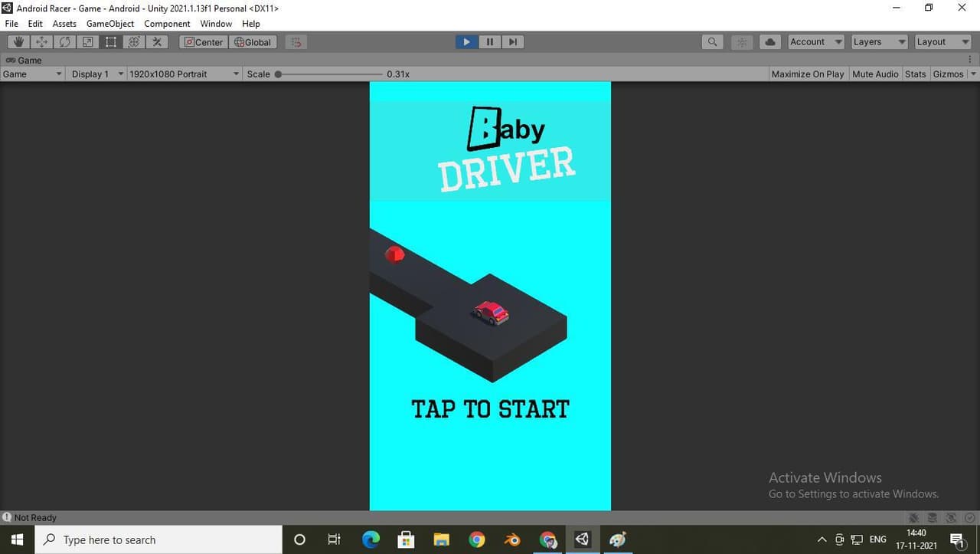Open custom editor tools
This screenshot has height=554, width=980.
pyautogui.click(x=157, y=42)
